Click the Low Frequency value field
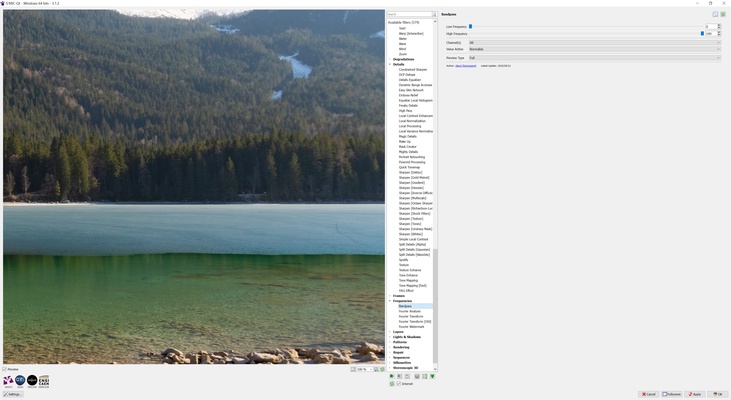This screenshot has height=400, width=731. tap(711, 27)
